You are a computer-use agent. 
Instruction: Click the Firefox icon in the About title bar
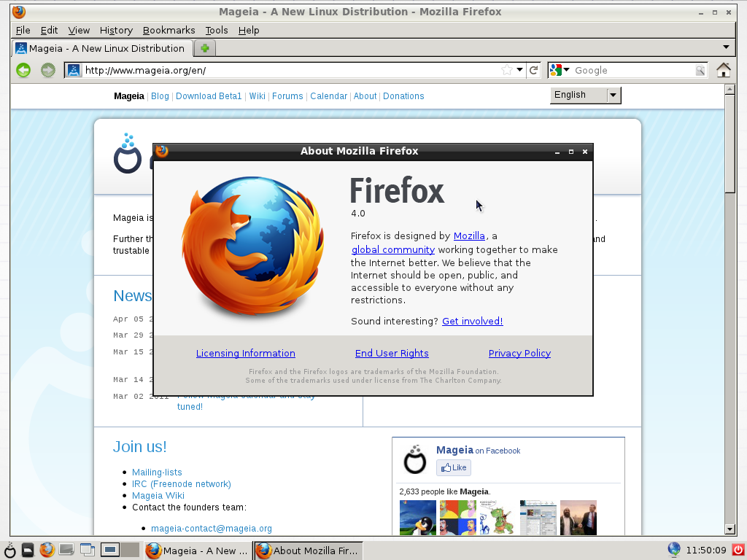click(x=162, y=151)
